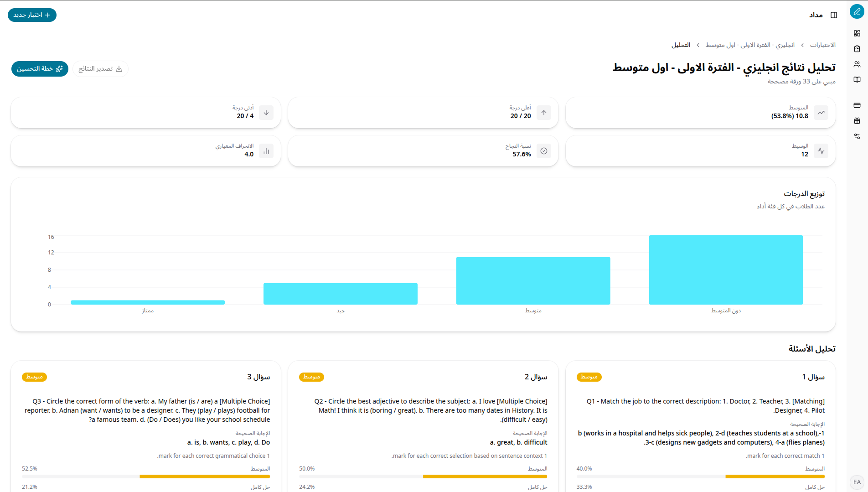Open the students (people) icon in sidebar
Screen dimensions: 868x492
click(x=857, y=64)
